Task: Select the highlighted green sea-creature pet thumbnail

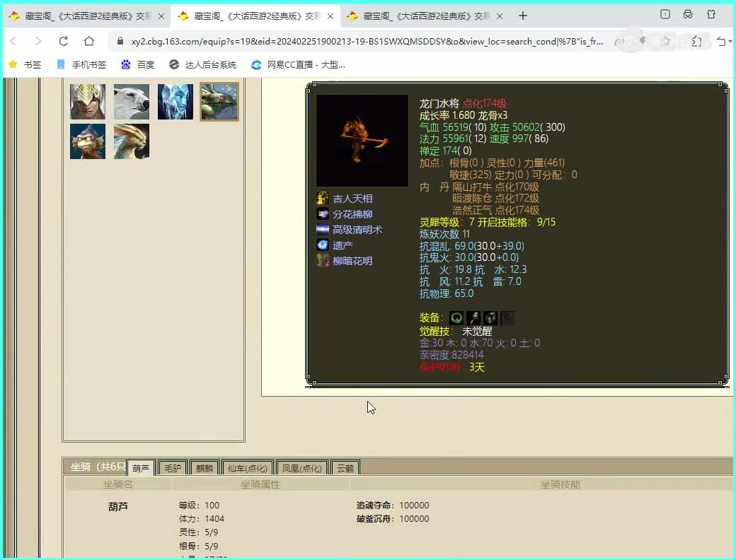Action: click(x=219, y=102)
